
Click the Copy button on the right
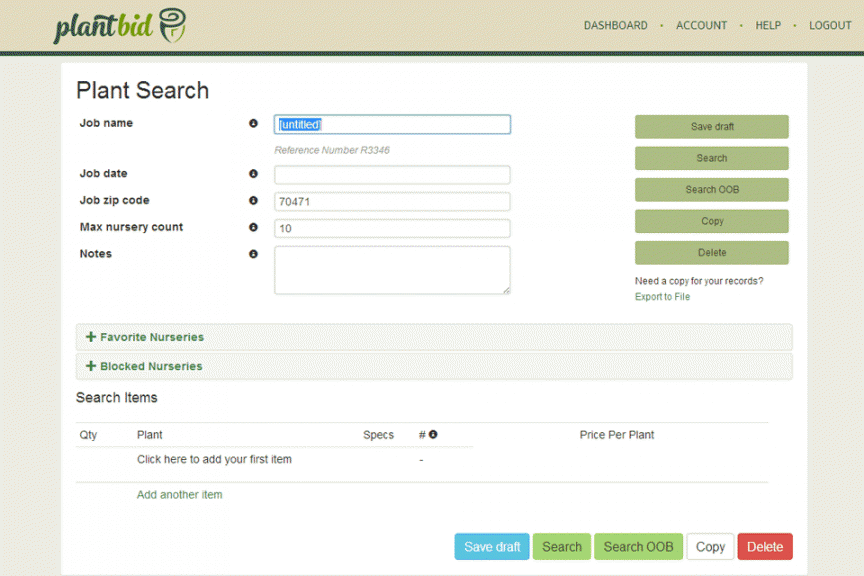711,221
